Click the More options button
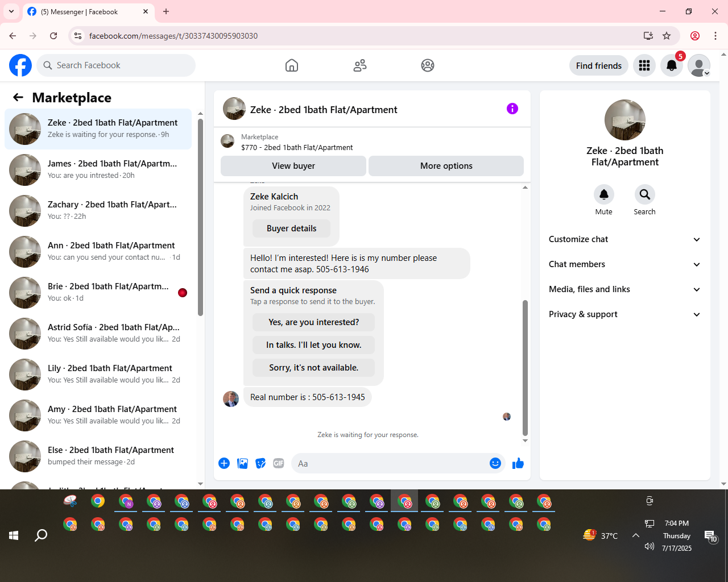 pyautogui.click(x=446, y=166)
